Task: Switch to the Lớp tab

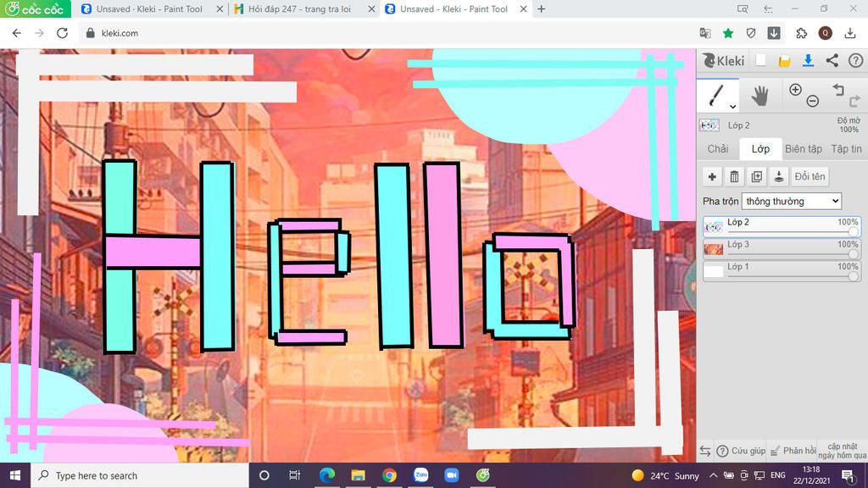Action: (760, 149)
